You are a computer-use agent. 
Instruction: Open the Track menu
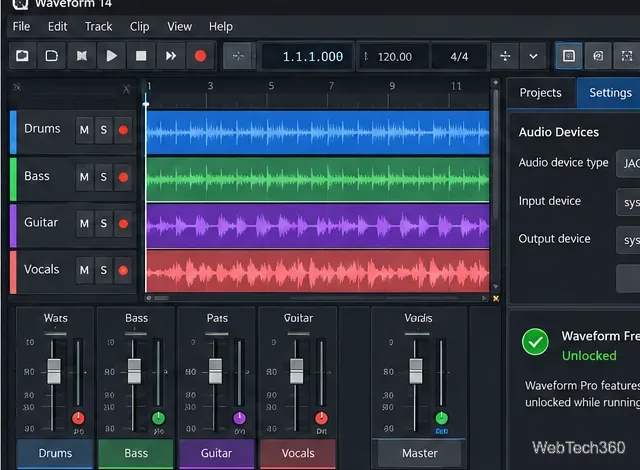click(x=98, y=27)
